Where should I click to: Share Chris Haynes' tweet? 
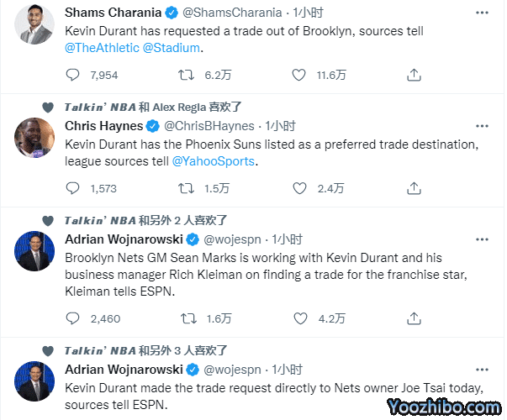tap(414, 188)
